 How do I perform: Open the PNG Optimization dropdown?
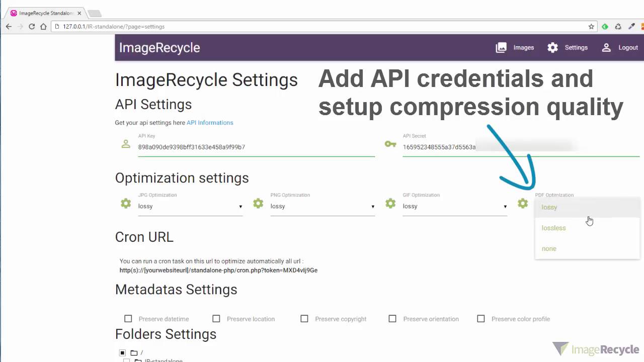tap(323, 206)
